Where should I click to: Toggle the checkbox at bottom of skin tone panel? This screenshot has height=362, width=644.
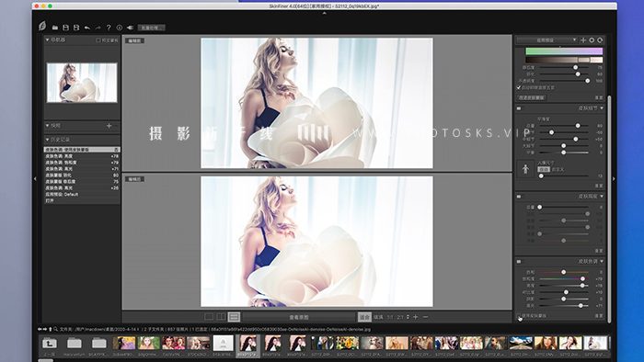click(519, 316)
